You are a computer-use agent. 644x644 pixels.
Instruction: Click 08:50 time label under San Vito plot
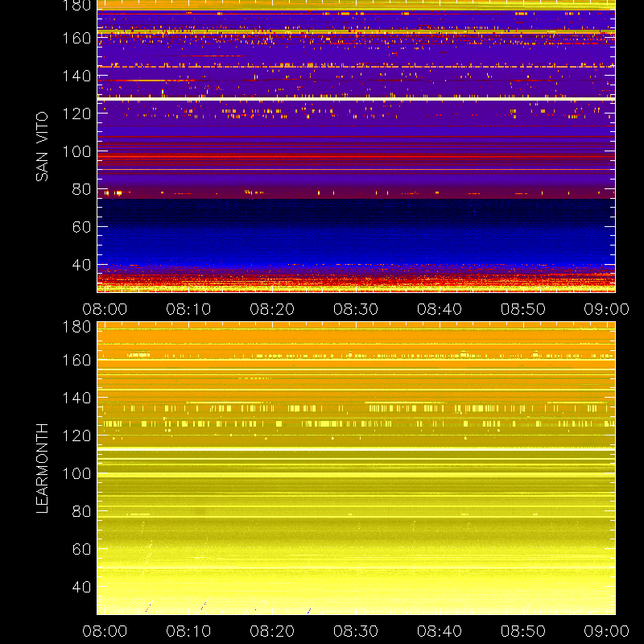[522, 309]
